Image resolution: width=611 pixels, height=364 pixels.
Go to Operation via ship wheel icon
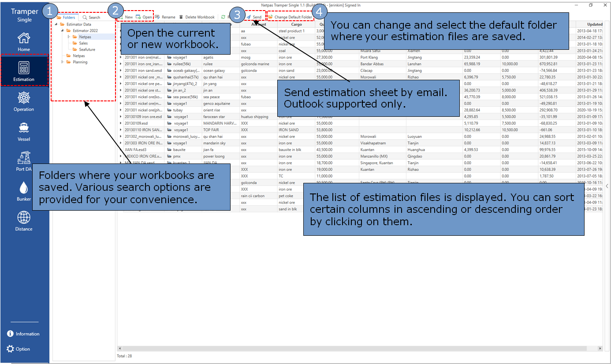24,100
